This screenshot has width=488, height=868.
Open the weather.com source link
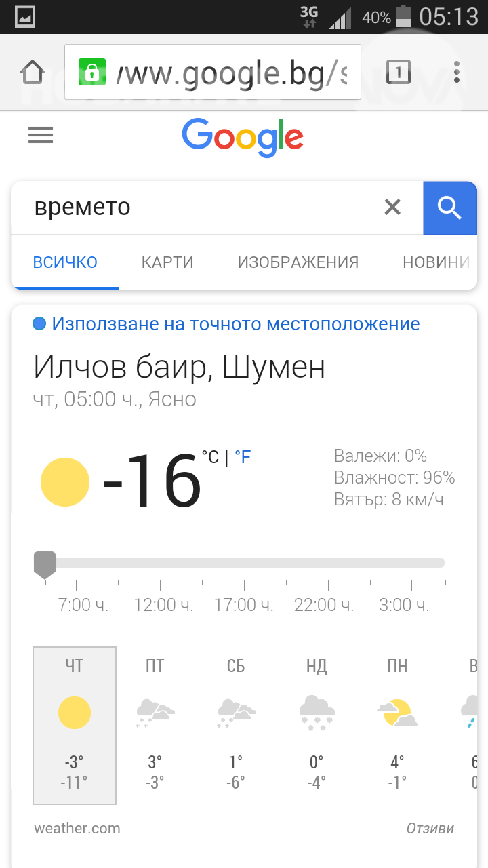[x=77, y=828]
